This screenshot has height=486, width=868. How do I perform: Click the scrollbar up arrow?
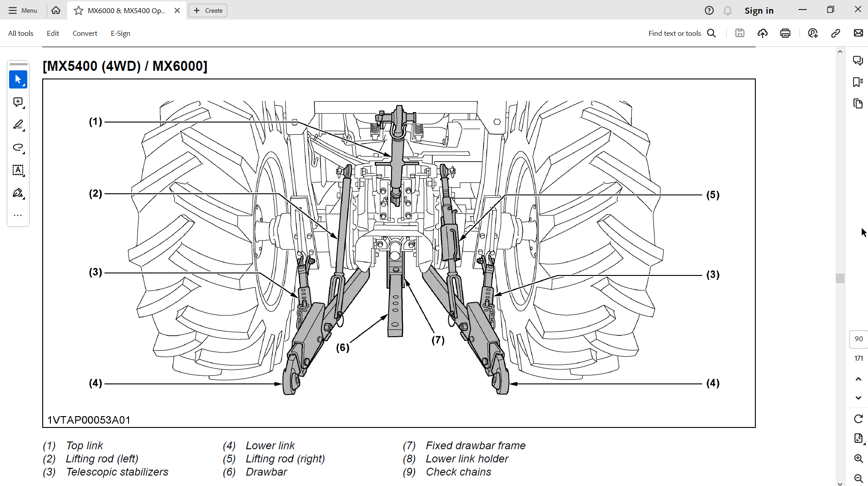(x=840, y=51)
